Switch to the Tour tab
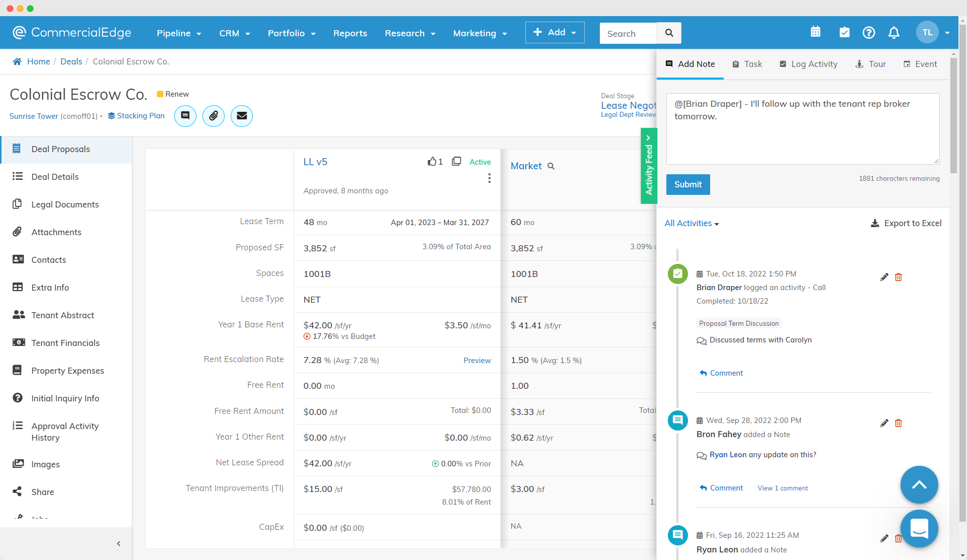The height and width of the screenshot is (560, 967). [871, 64]
